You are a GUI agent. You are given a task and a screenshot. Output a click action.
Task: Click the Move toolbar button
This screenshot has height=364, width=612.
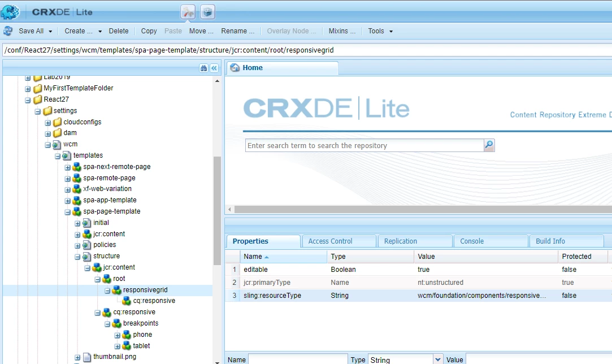point(201,31)
